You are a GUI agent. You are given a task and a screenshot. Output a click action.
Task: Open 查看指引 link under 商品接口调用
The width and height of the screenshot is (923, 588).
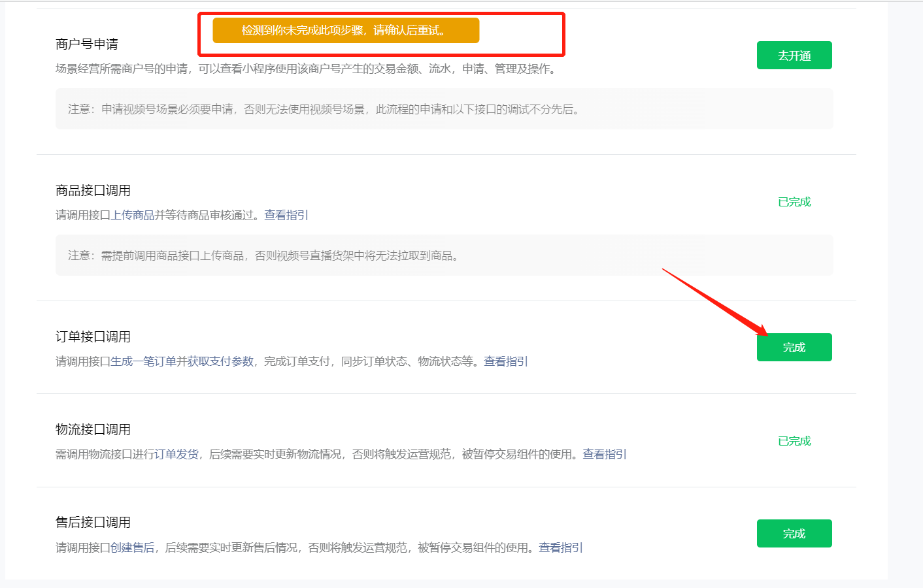click(286, 215)
